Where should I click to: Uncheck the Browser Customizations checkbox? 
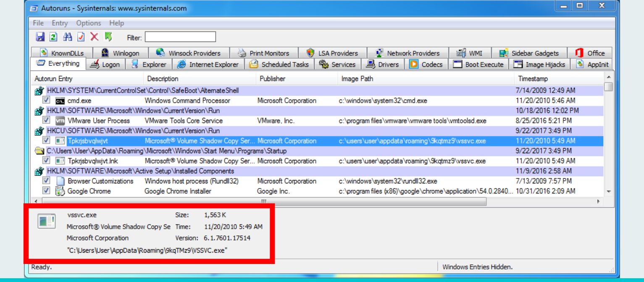tap(47, 181)
